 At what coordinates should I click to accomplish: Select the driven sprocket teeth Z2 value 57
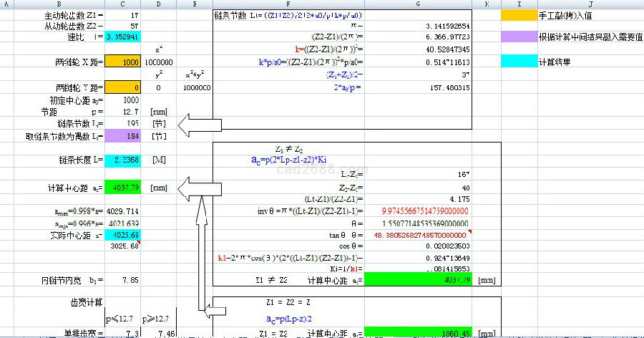pyautogui.click(x=122, y=25)
